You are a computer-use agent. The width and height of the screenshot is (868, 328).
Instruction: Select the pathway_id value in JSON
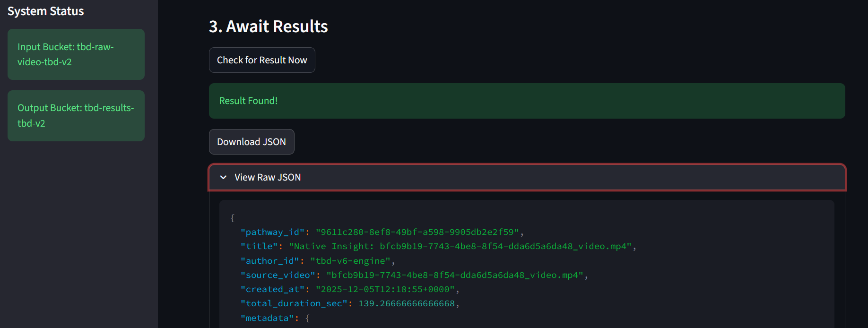point(417,232)
